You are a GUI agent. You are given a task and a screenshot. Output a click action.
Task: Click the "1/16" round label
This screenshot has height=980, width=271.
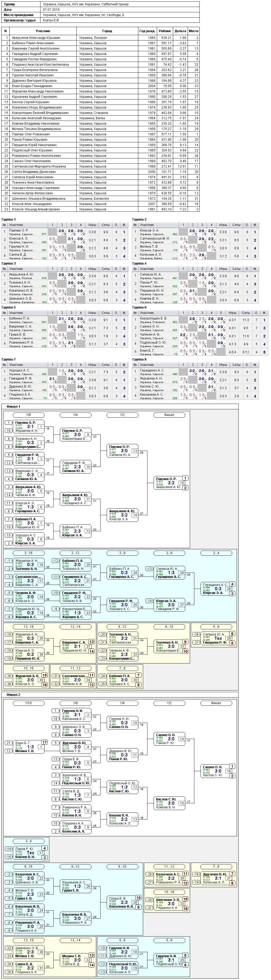[x=28, y=703]
